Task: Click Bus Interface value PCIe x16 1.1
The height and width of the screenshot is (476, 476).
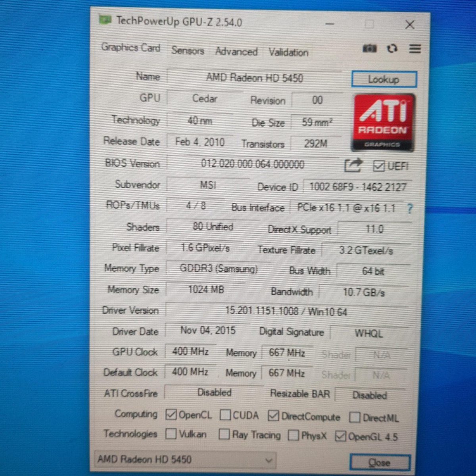Action: [347, 208]
